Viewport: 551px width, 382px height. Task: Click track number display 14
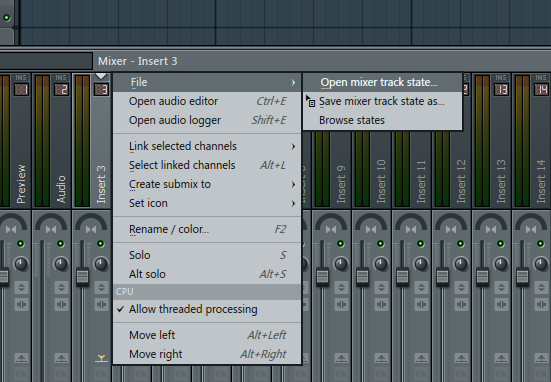tap(541, 90)
